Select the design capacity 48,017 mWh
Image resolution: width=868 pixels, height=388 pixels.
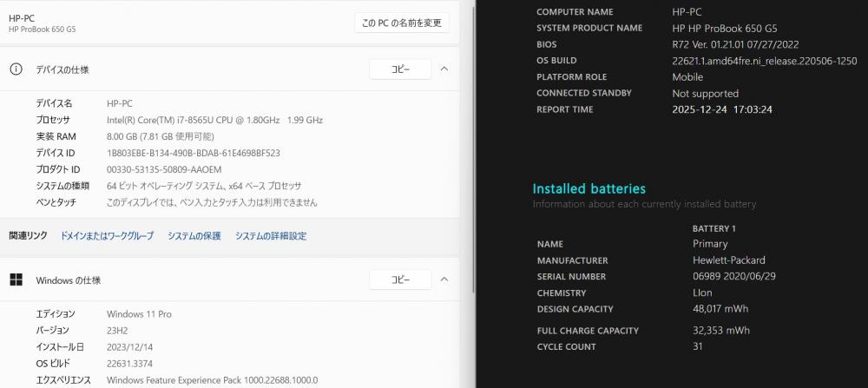720,309
